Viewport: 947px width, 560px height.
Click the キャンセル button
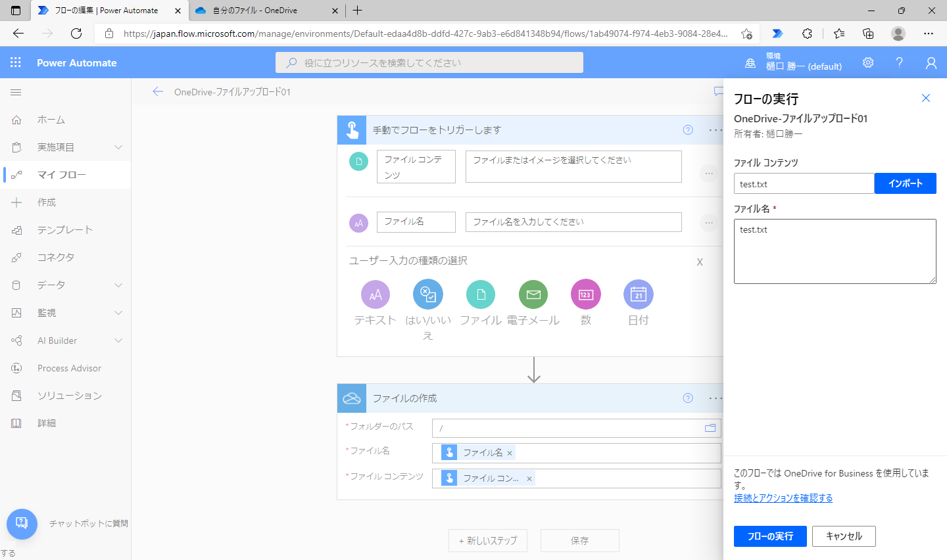pos(844,536)
